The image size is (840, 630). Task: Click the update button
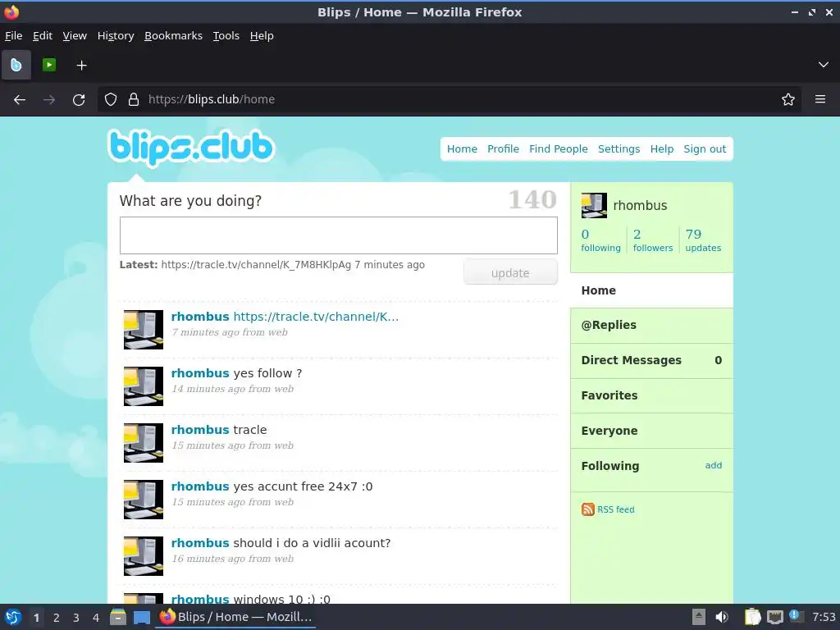coord(510,272)
